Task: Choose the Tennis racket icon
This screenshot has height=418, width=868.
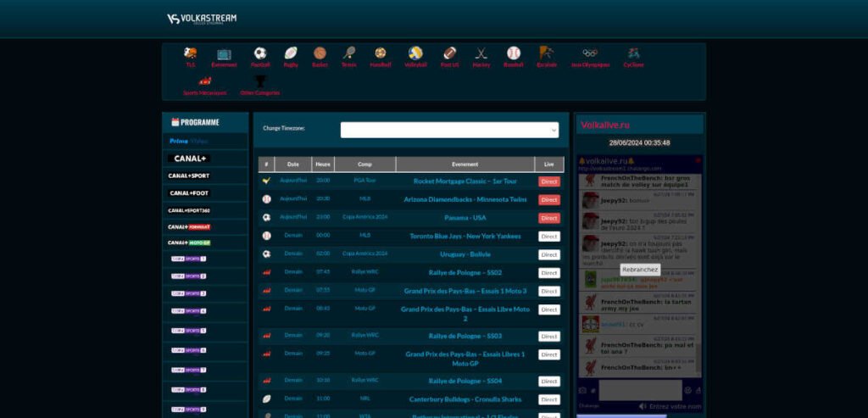Action: click(x=348, y=53)
